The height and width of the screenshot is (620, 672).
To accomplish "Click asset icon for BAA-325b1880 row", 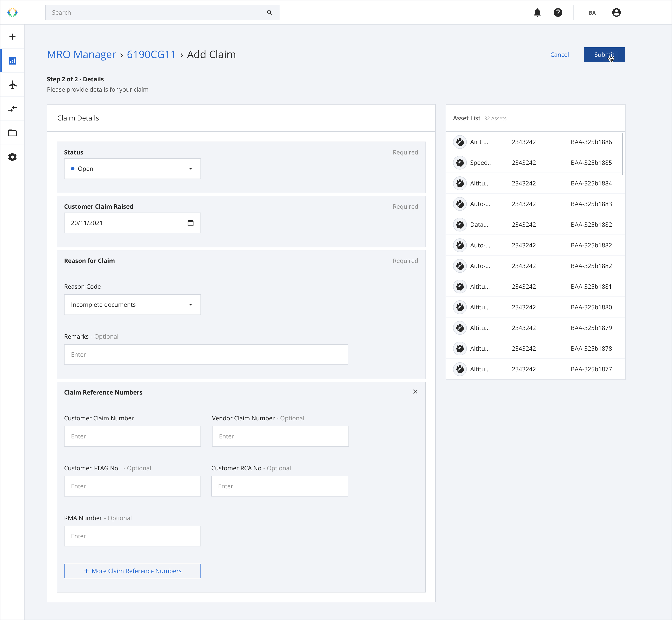I will (460, 307).
